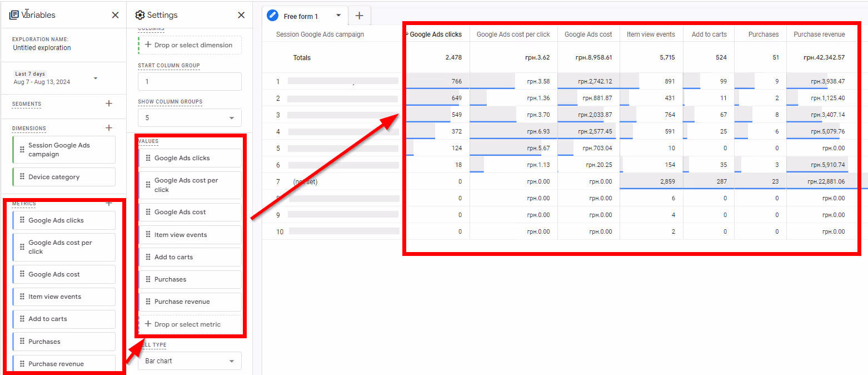
Task: Close the Settings panel
Action: click(241, 15)
